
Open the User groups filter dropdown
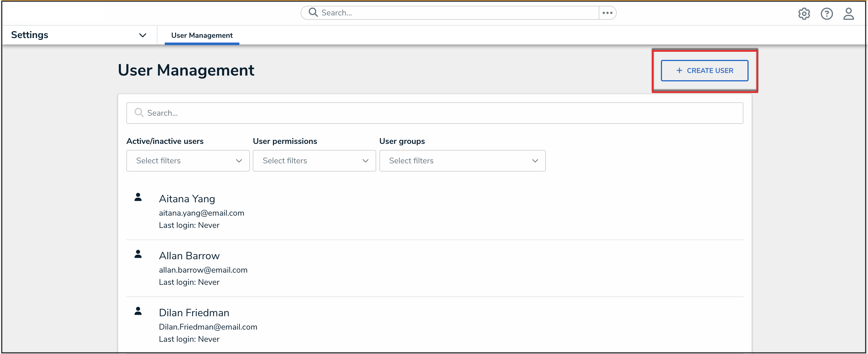462,161
